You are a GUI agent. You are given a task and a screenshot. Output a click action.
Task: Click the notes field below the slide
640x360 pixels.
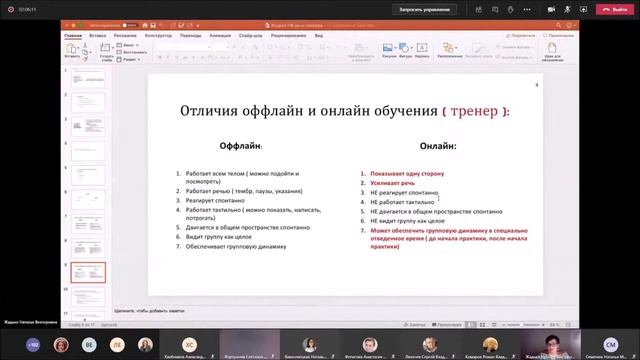coord(345,311)
